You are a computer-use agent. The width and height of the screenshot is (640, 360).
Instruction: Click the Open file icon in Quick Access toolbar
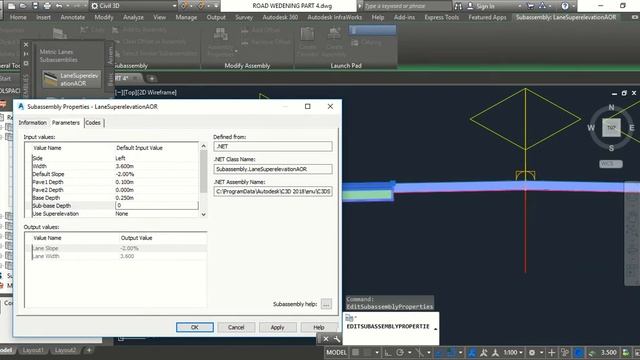pyautogui.click(x=23, y=6)
